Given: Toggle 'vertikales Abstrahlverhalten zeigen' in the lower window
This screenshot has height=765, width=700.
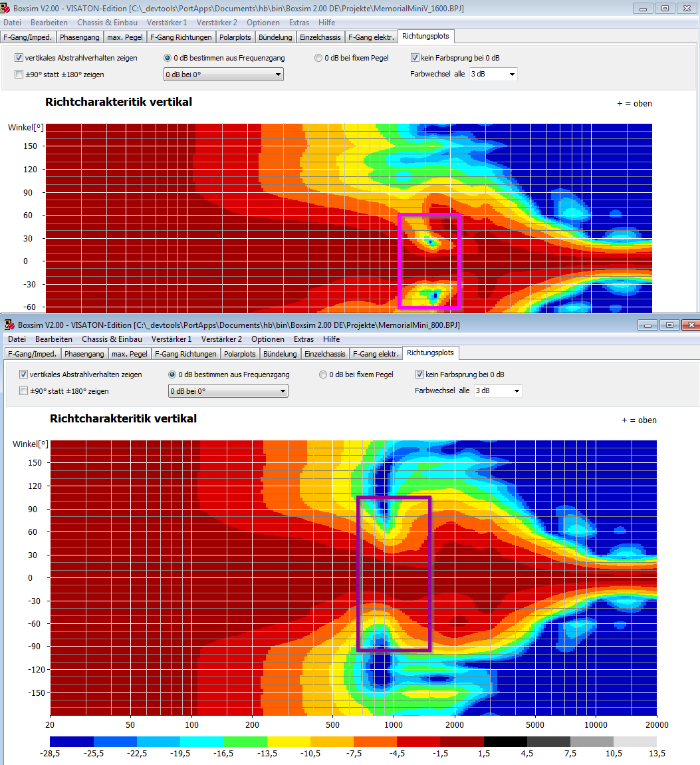Looking at the screenshot, I should point(24,375).
